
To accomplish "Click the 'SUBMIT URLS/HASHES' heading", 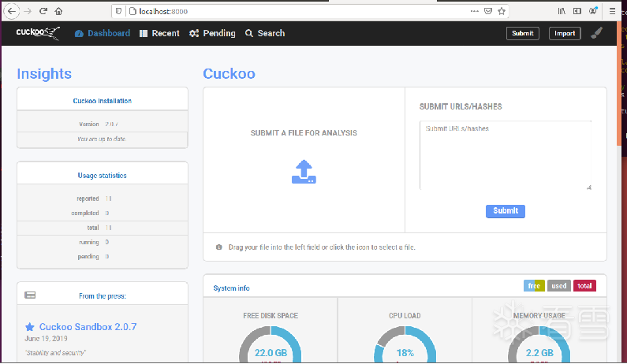I will (461, 106).
